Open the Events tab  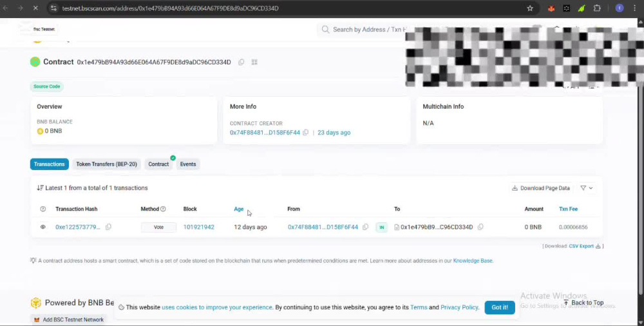(188, 164)
